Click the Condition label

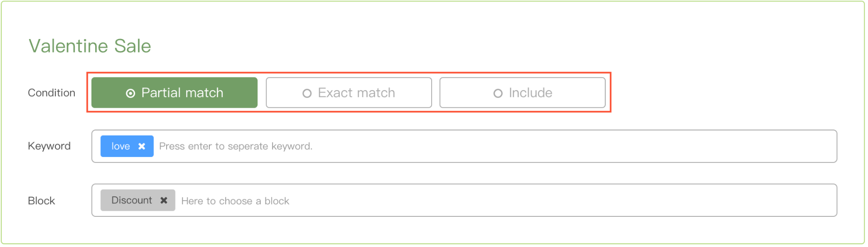[52, 93]
